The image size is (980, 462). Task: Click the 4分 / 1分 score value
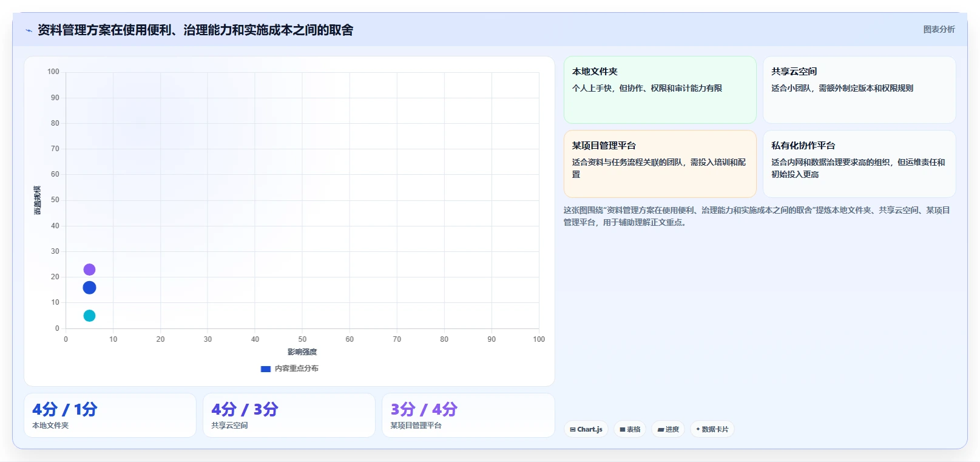[65, 409]
